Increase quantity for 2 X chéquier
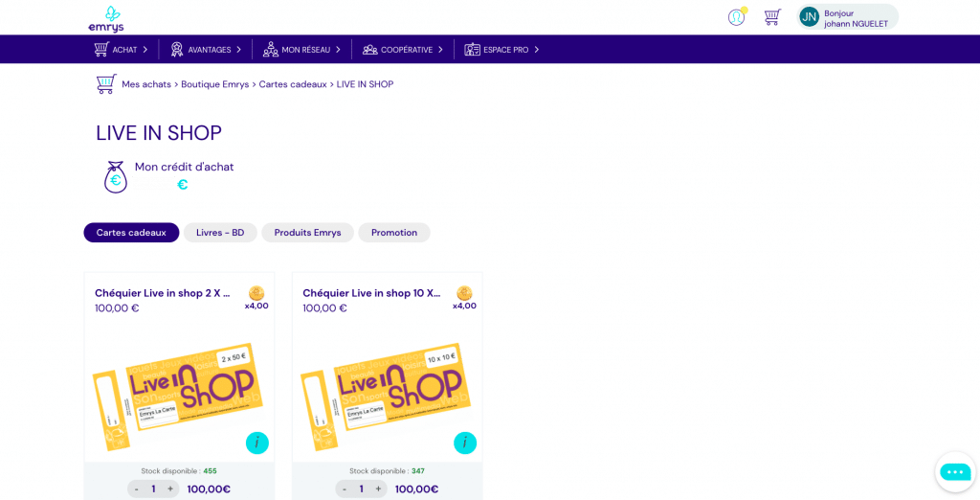This screenshot has width=980, height=500. [170, 489]
